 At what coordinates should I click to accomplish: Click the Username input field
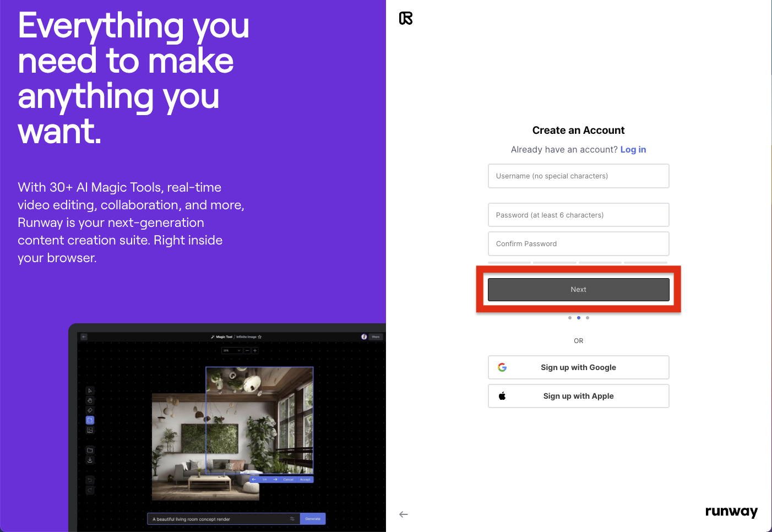[578, 176]
